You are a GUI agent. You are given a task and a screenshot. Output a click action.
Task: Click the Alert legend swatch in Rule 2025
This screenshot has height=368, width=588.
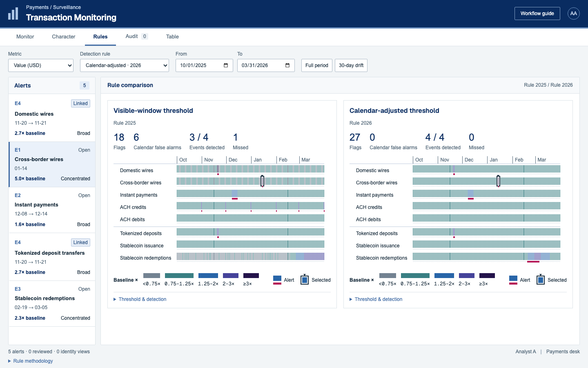(x=277, y=280)
